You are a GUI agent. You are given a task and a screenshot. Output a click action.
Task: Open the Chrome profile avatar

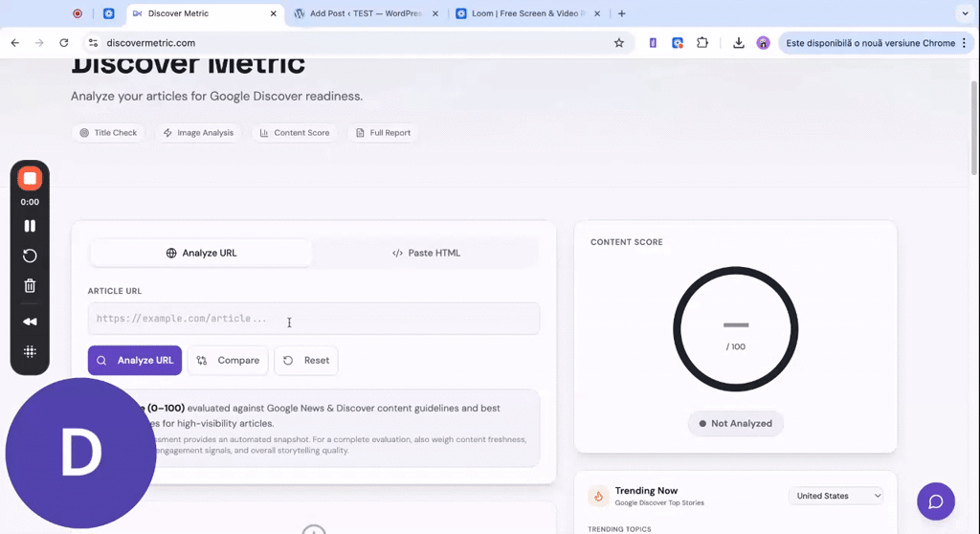coord(763,42)
